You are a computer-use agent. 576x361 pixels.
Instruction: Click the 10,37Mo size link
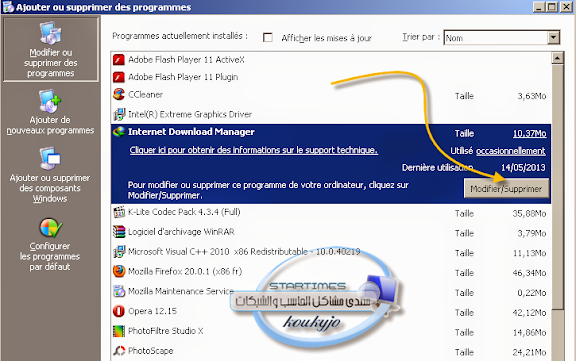coord(529,133)
